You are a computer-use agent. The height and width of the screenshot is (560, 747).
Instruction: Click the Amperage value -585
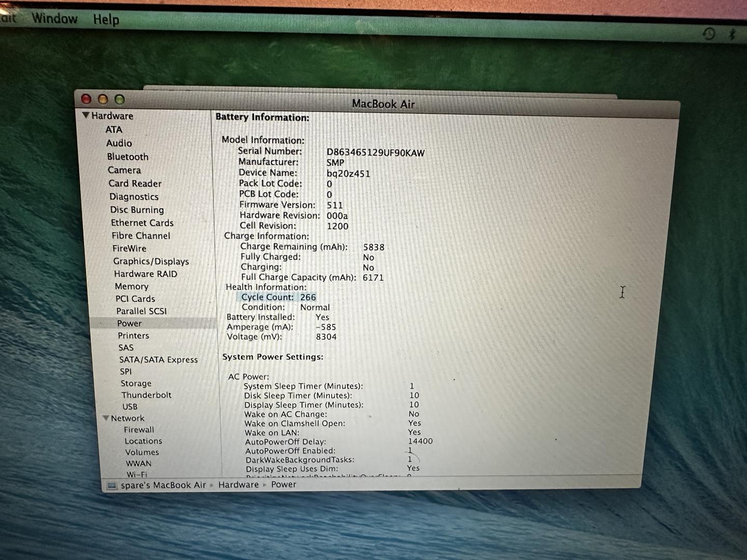pos(326,327)
